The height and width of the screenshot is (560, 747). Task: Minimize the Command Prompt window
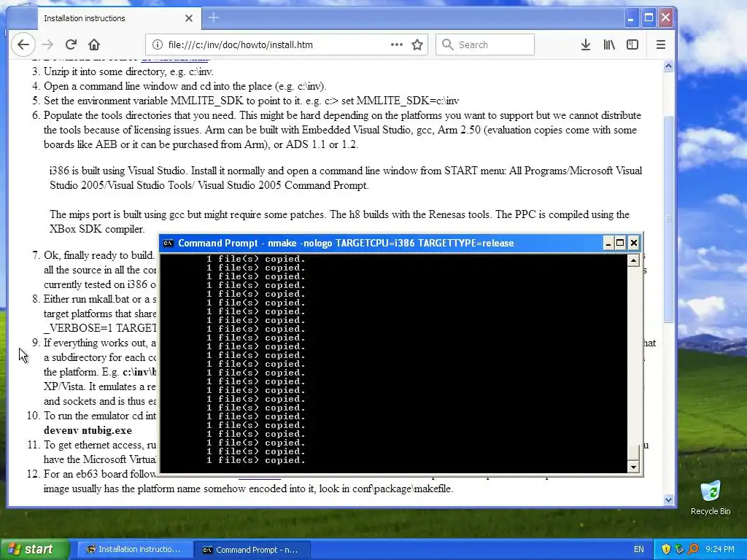click(608, 244)
